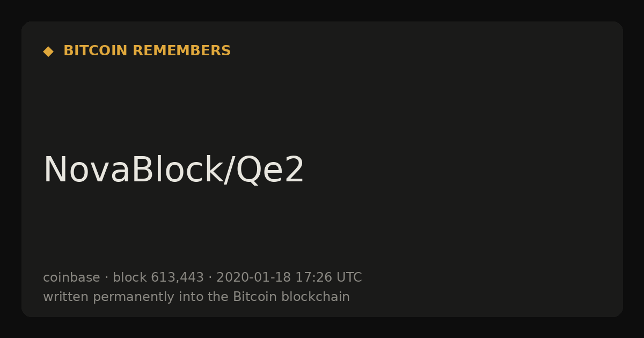The width and height of the screenshot is (644, 338).
Task: Click the orange diamond icon
Action: point(48,51)
